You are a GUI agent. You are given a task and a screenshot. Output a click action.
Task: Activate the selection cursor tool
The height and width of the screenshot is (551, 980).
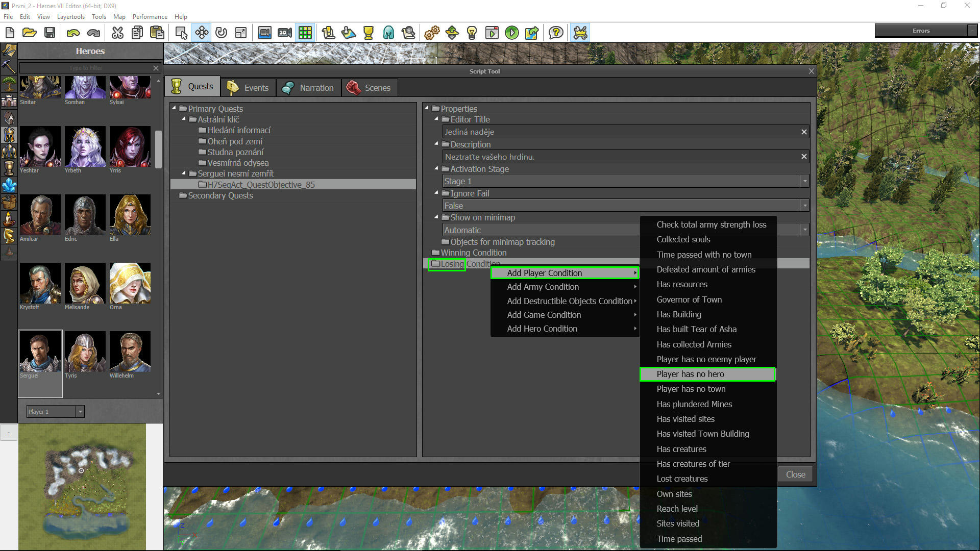[181, 33]
